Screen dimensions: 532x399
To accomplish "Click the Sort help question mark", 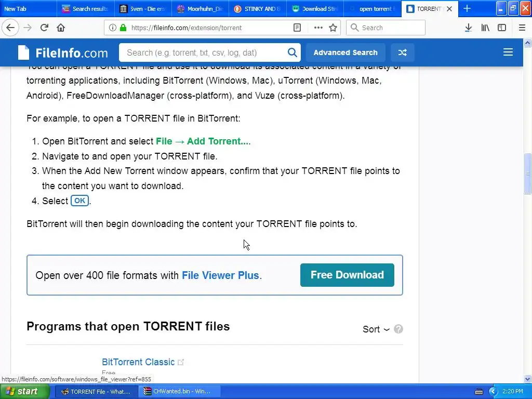I will (x=398, y=329).
